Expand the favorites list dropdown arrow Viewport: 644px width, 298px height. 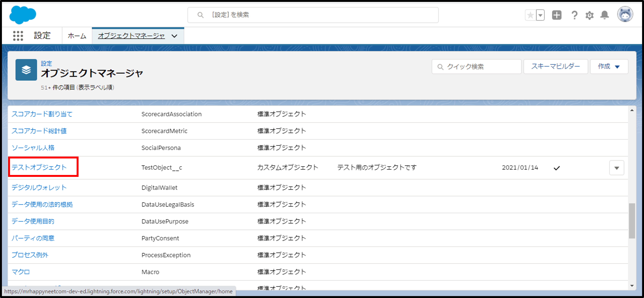(540, 15)
